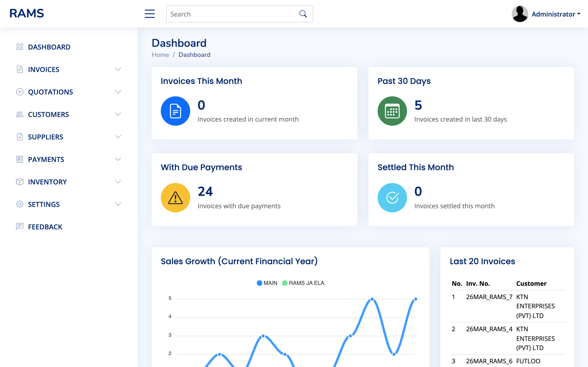588x367 pixels.
Task: Select the Inventory box icon
Action: tap(20, 182)
